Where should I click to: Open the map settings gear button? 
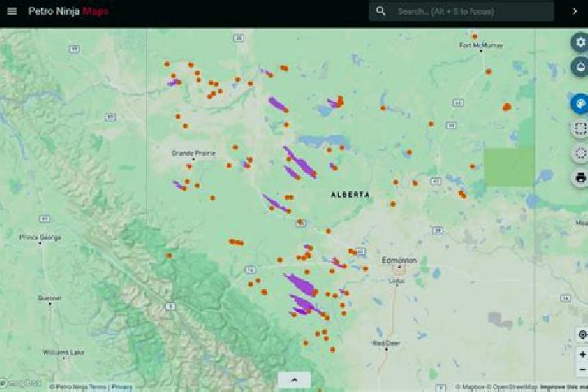pos(580,42)
